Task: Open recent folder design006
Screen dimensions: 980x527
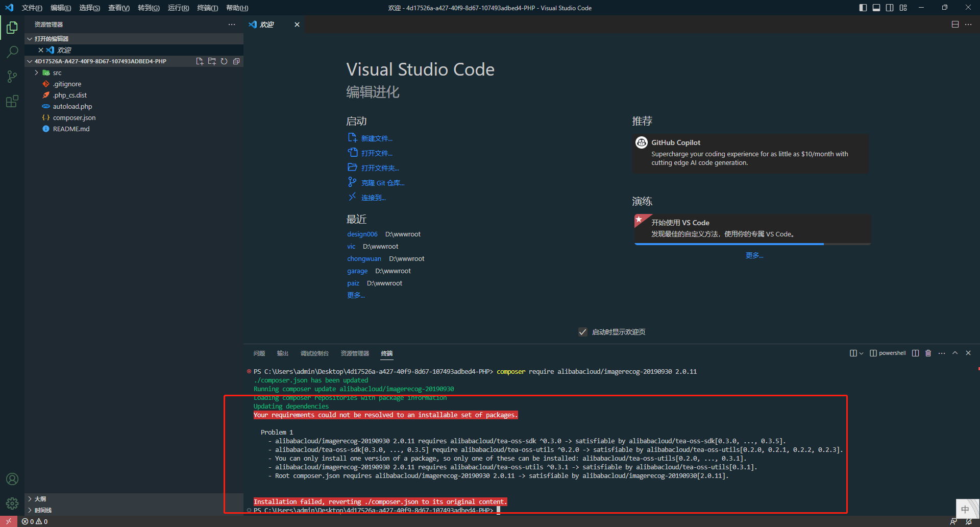Action: pos(362,234)
